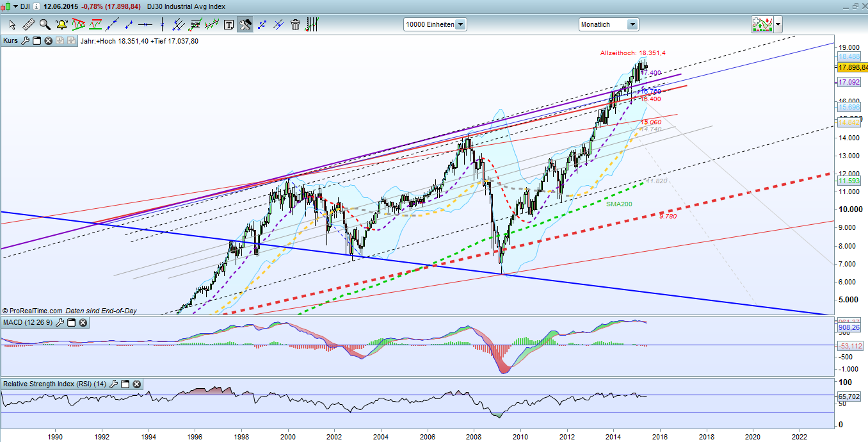The image size is (868, 442).
Task: Click the current price label 17.898,84
Action: tap(852, 67)
